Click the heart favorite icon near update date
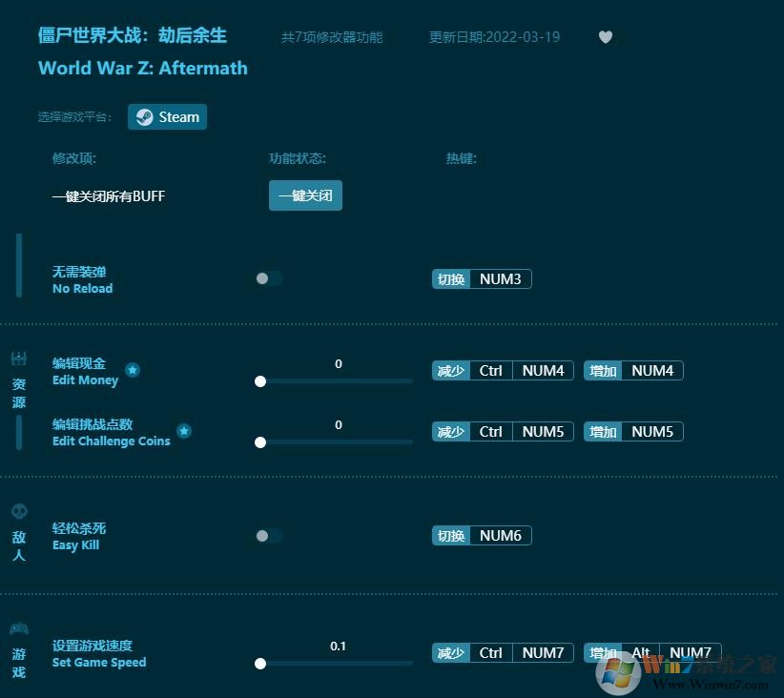Screen dimensions: 784x698 coord(605,36)
